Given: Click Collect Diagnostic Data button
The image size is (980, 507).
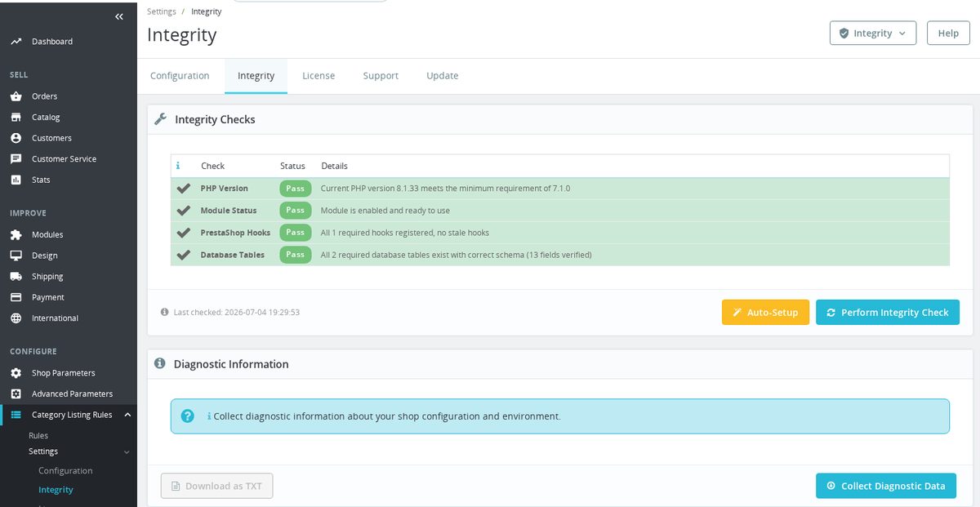Looking at the screenshot, I should coord(886,485).
